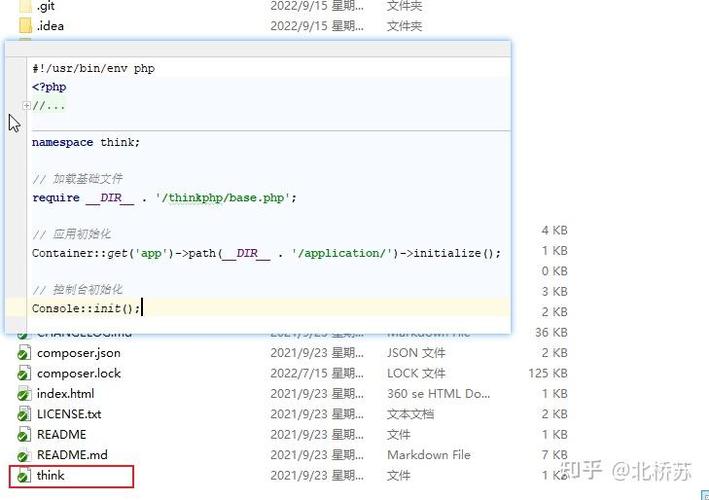Select the .idea folder name

pyautogui.click(x=50, y=26)
